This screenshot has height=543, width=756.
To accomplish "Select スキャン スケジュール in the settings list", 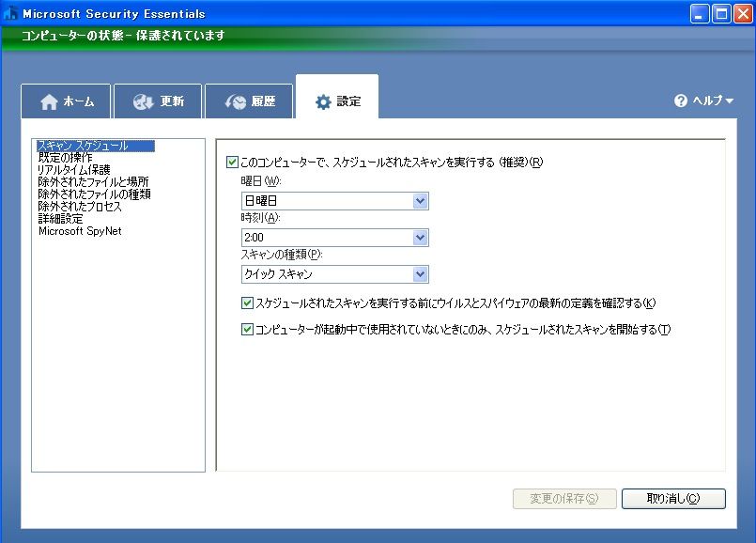I will (96, 146).
